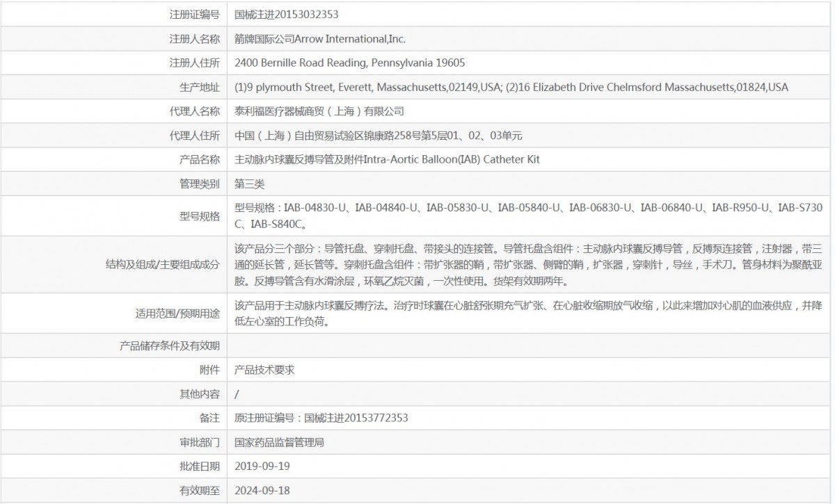This screenshot has height=504, width=835.
Task: Click the 生产地址 label
Action: point(200,87)
